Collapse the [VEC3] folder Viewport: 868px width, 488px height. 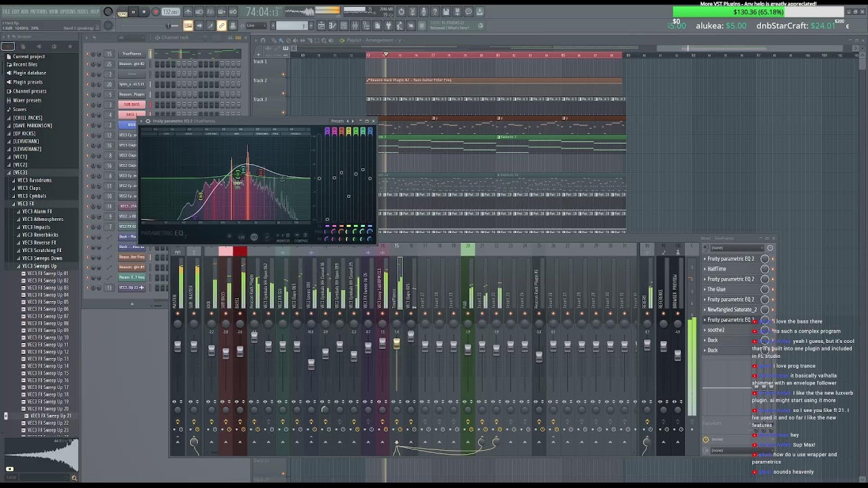pyautogui.click(x=20, y=173)
